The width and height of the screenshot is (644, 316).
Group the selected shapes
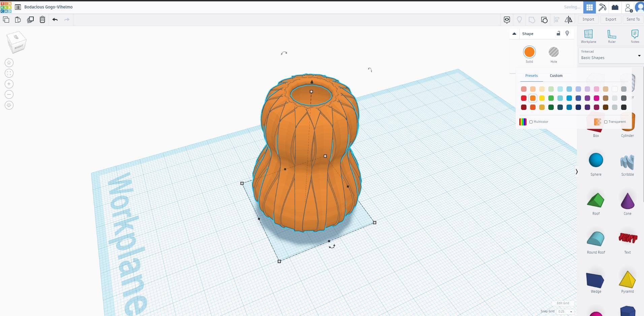(x=532, y=20)
